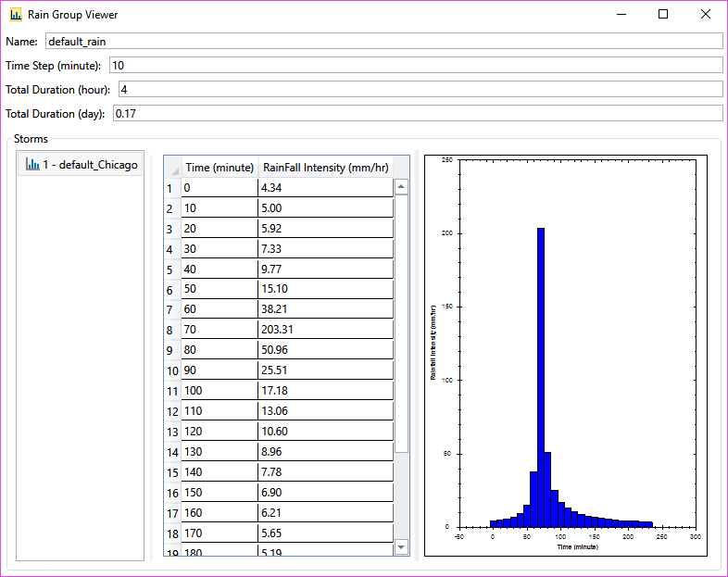The image size is (728, 577).
Task: Click the tallest blue bar in chart
Action: point(541,370)
